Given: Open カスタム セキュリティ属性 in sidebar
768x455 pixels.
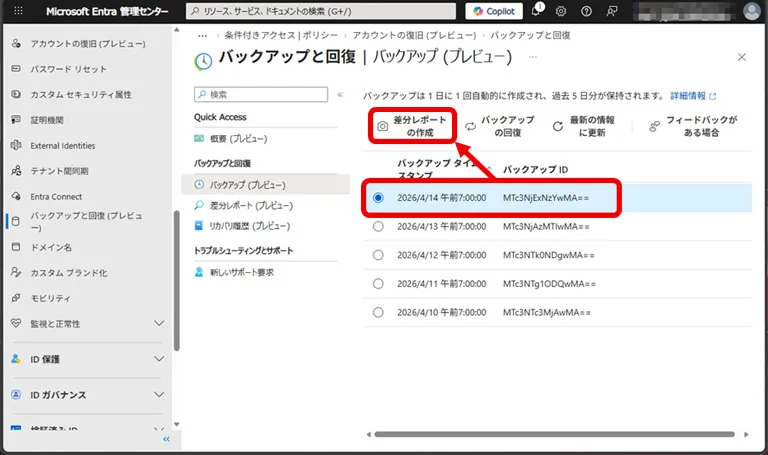Looking at the screenshot, I should coord(81,95).
